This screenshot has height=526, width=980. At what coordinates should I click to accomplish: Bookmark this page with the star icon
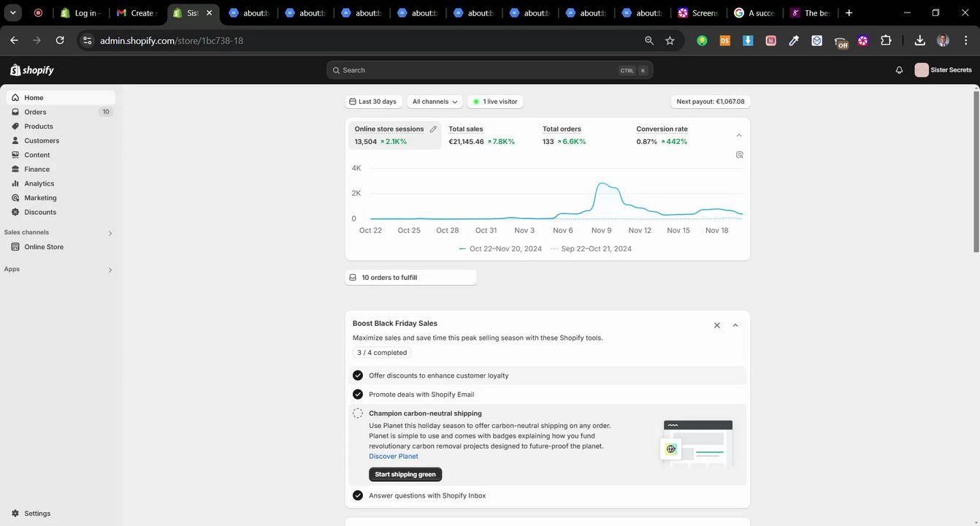click(x=670, y=41)
